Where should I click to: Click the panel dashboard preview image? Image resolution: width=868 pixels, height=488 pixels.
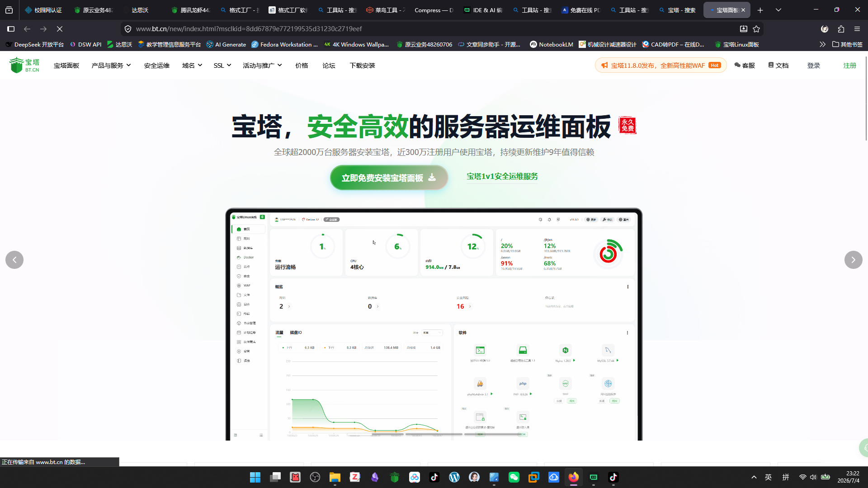434,324
